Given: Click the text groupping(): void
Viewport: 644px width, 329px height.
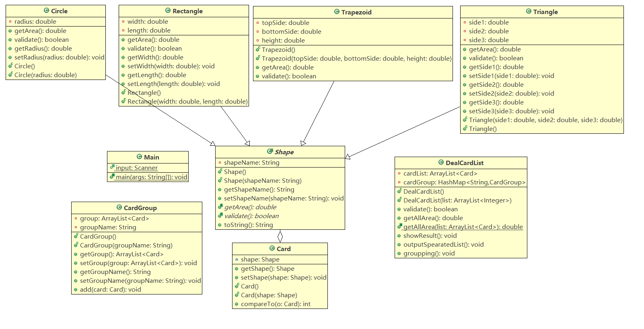Looking at the screenshot, I should [x=429, y=253].
